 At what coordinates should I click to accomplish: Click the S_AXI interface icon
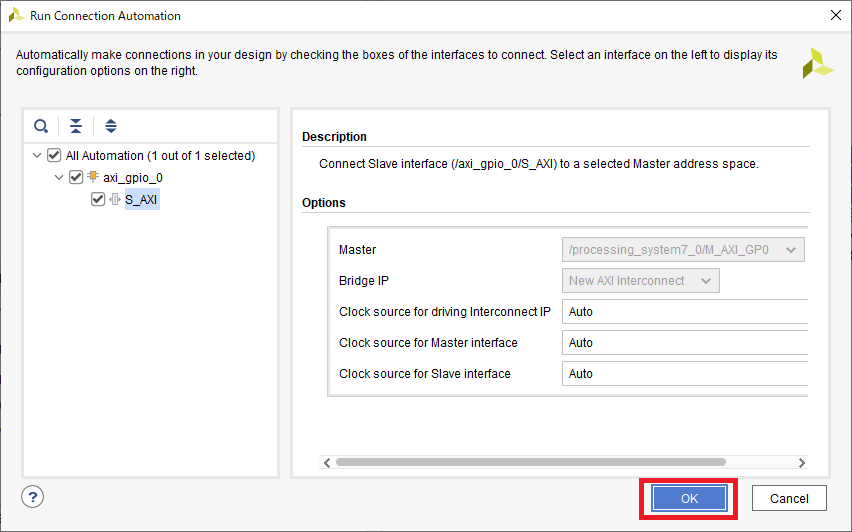(x=115, y=199)
